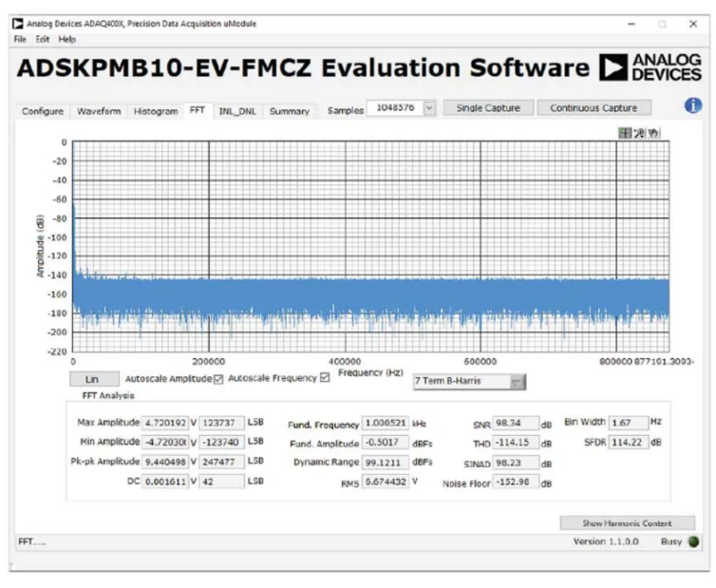Click the DC voltage field 0.001611
Screen dimensions: 716x588
[x=165, y=482]
